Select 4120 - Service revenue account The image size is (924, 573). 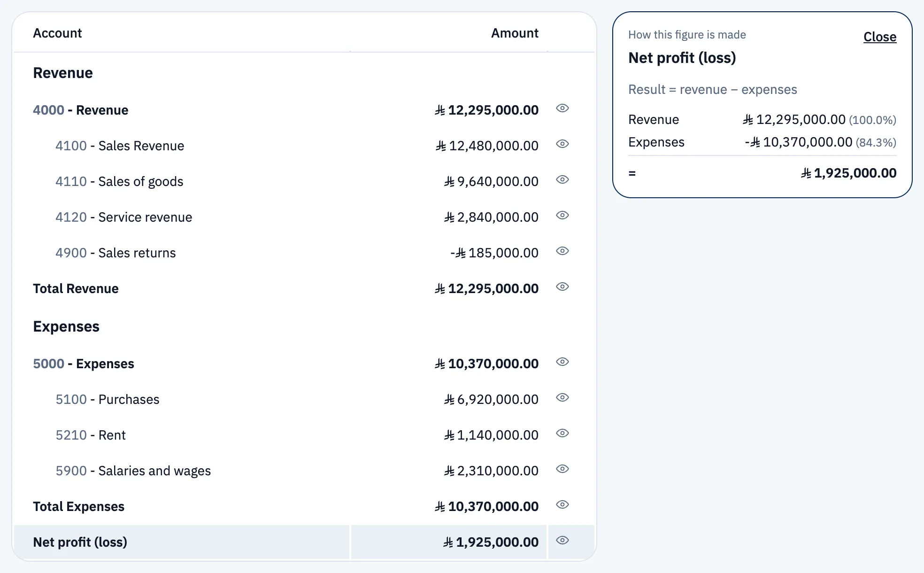[124, 217]
